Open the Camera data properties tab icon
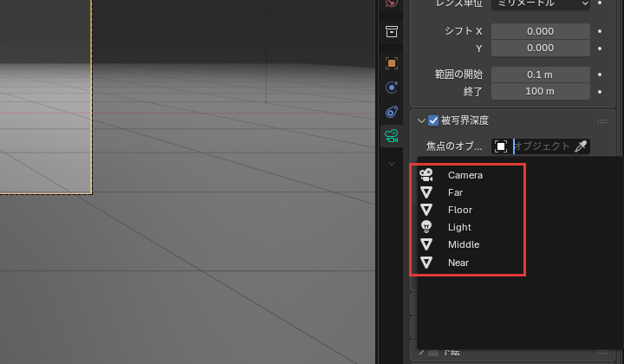Screen dimensions: 624x364 pos(392,136)
